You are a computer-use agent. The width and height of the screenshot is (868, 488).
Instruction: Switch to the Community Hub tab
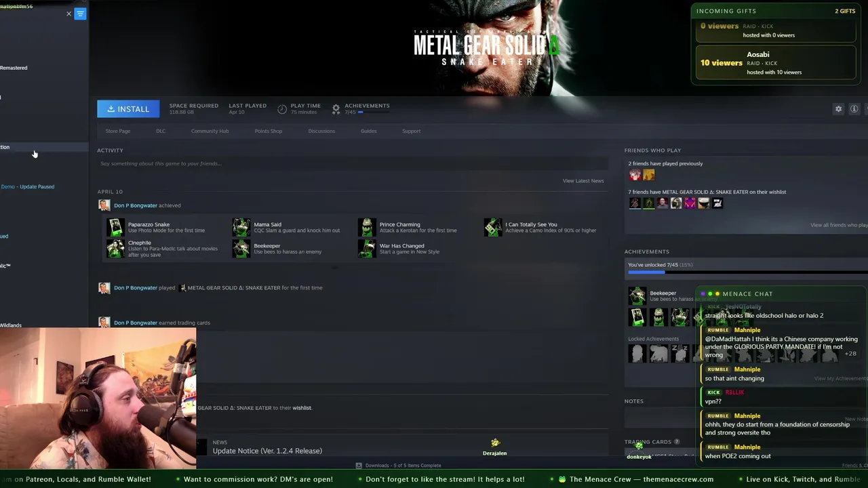click(210, 131)
